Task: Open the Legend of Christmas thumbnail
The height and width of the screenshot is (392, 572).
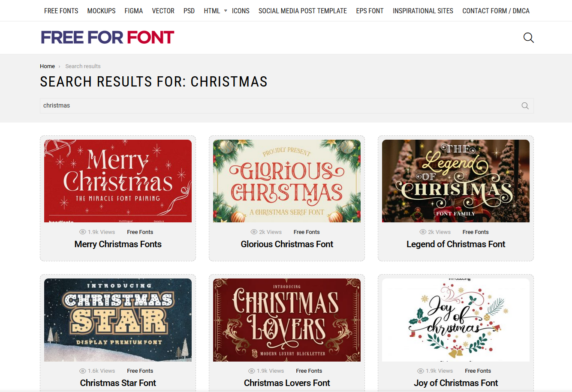Action: tap(455, 181)
